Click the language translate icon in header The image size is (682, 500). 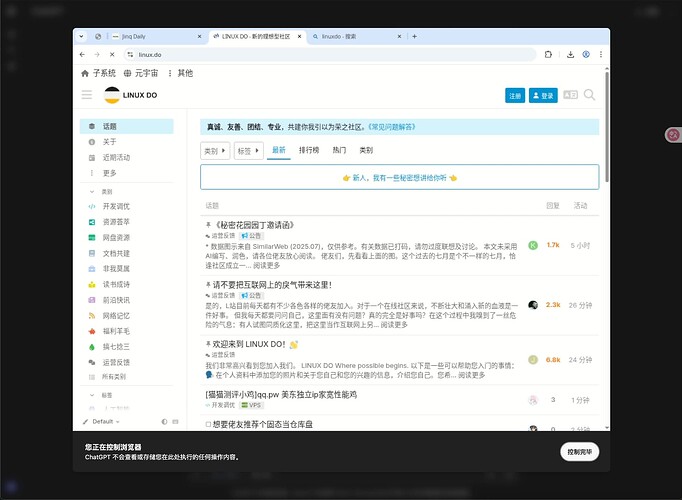(570, 95)
